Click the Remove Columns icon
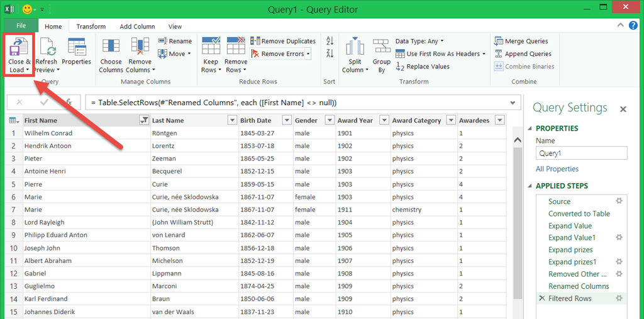The width and height of the screenshot is (644, 319). click(x=139, y=49)
